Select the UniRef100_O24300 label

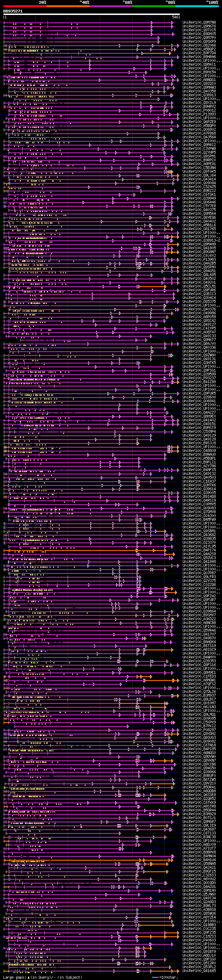coord(199,516)
